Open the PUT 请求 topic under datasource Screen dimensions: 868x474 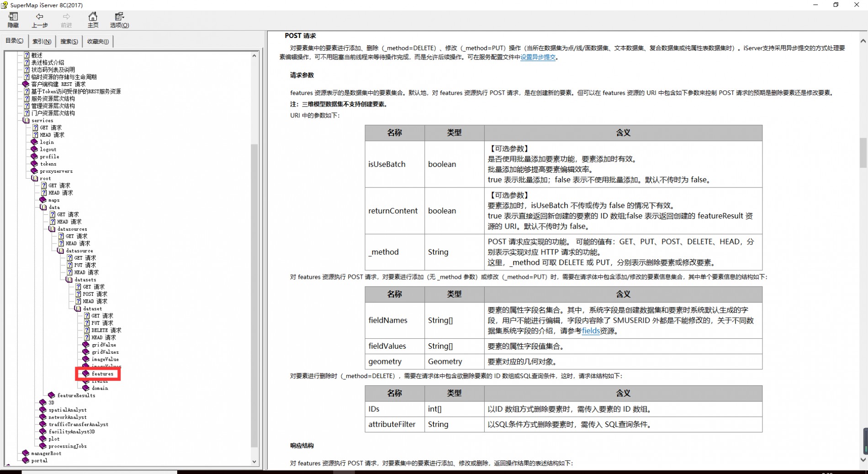tap(85, 265)
